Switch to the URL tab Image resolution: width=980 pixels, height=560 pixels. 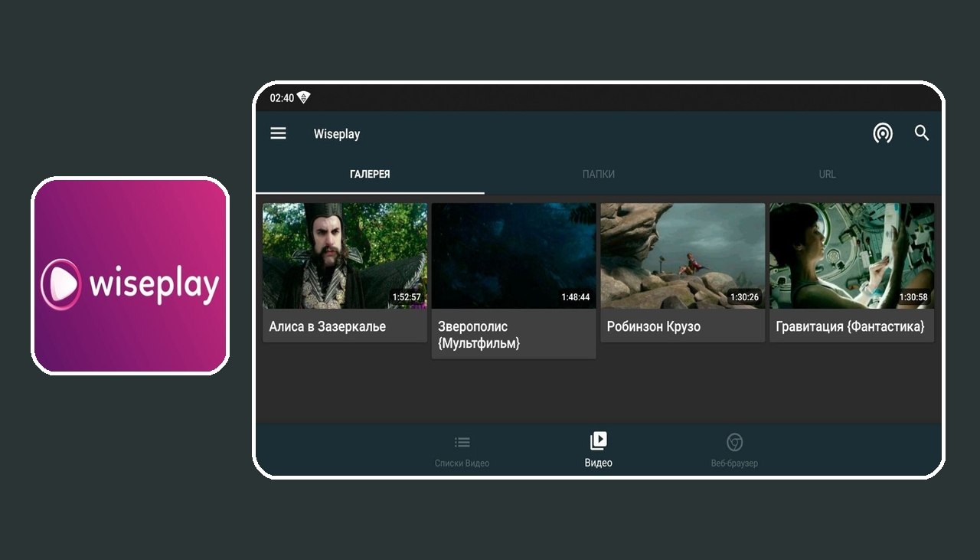[x=827, y=174]
